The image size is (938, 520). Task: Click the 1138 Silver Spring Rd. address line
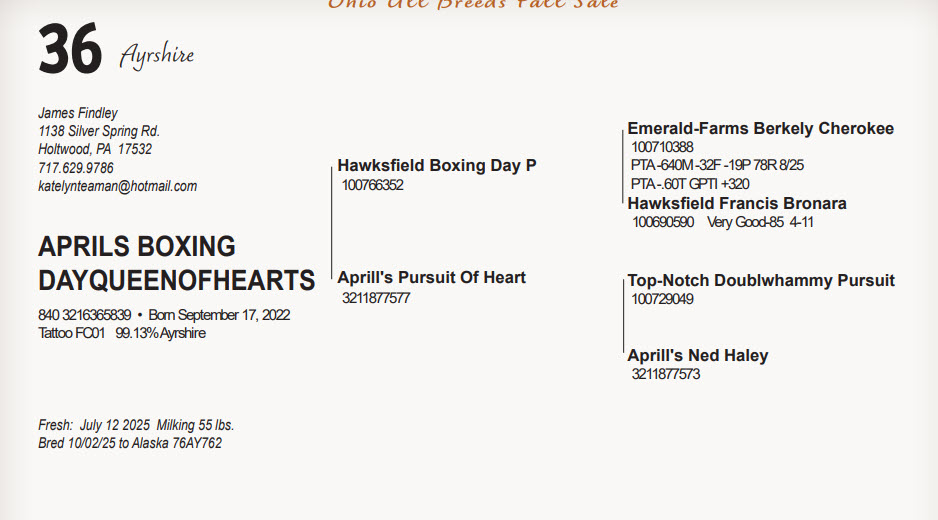99,131
